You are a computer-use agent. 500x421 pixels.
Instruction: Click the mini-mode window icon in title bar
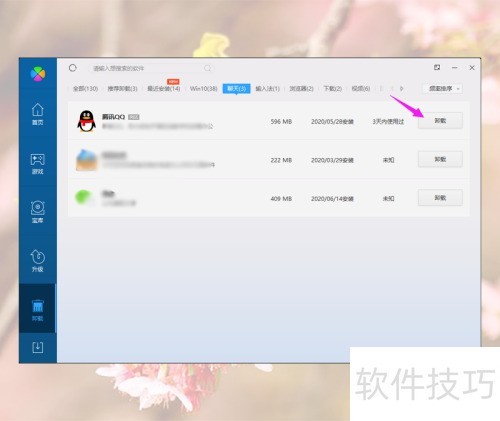437,67
